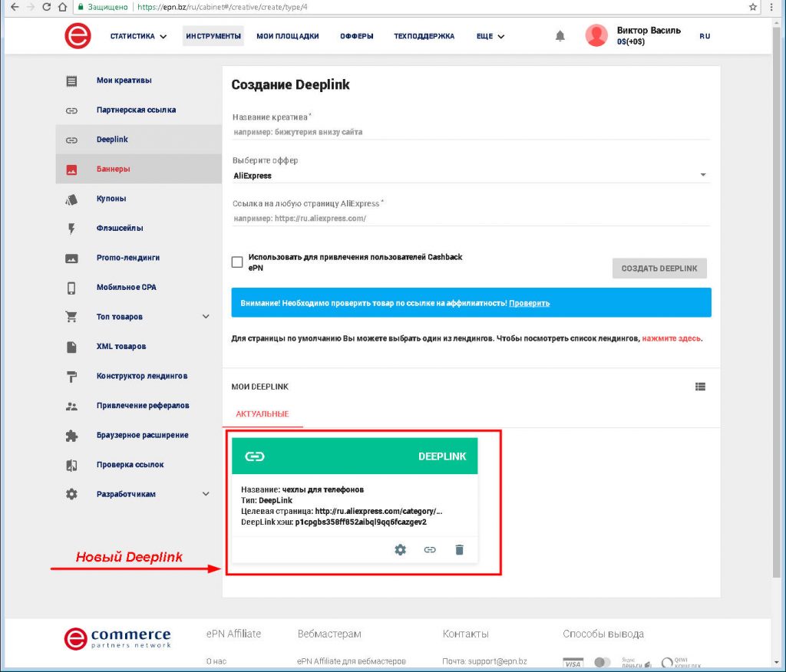Click the ePN red logo in header
The width and height of the screenshot is (786, 672).
pyautogui.click(x=78, y=36)
